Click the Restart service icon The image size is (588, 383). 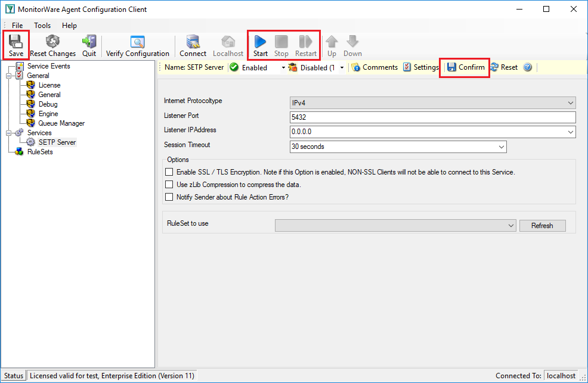point(305,46)
